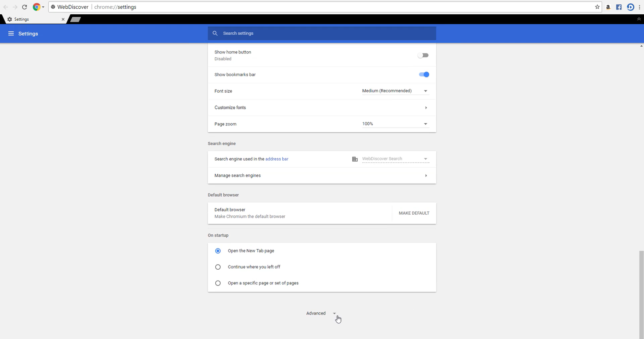This screenshot has width=644, height=339.
Task: Click the enterprise building icon by search engine
Action: (355, 159)
